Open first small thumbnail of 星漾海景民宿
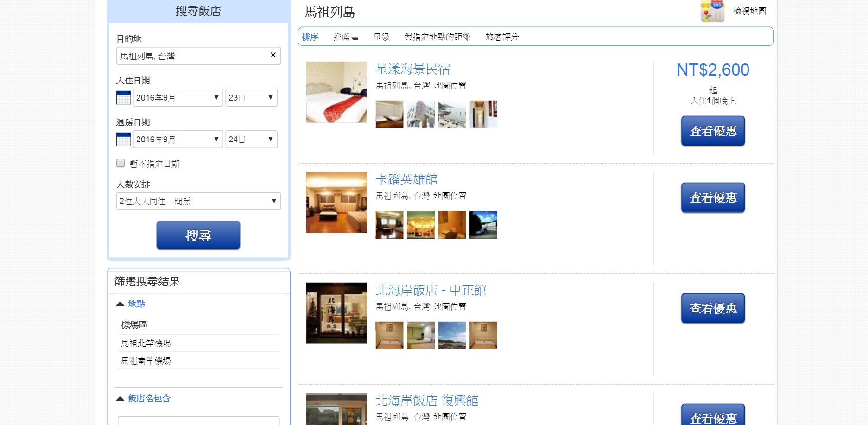This screenshot has height=425, width=868. [389, 114]
